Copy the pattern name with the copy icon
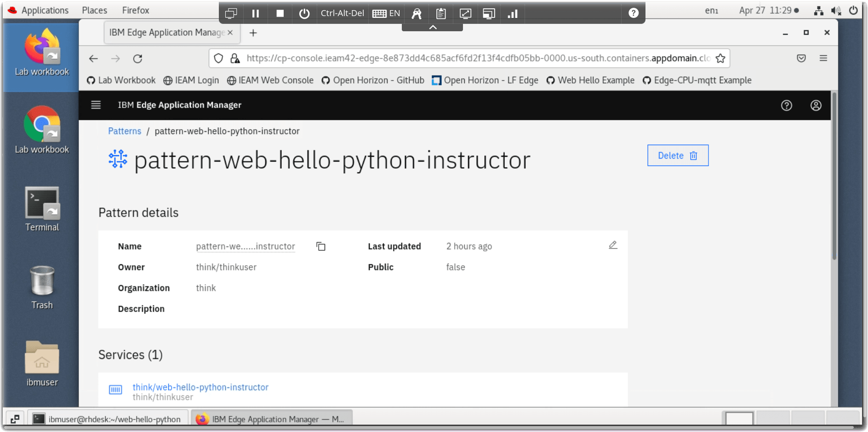Screen dimensions: 868x432 321,246
